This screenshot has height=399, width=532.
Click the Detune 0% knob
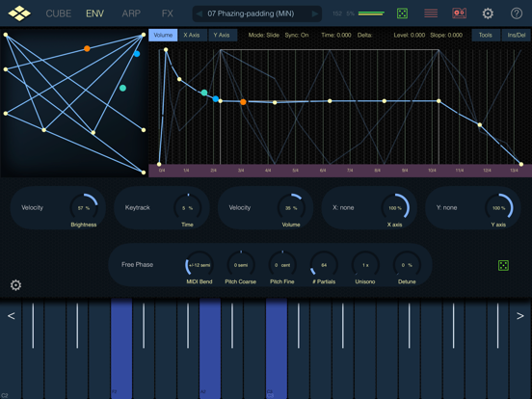(x=407, y=265)
